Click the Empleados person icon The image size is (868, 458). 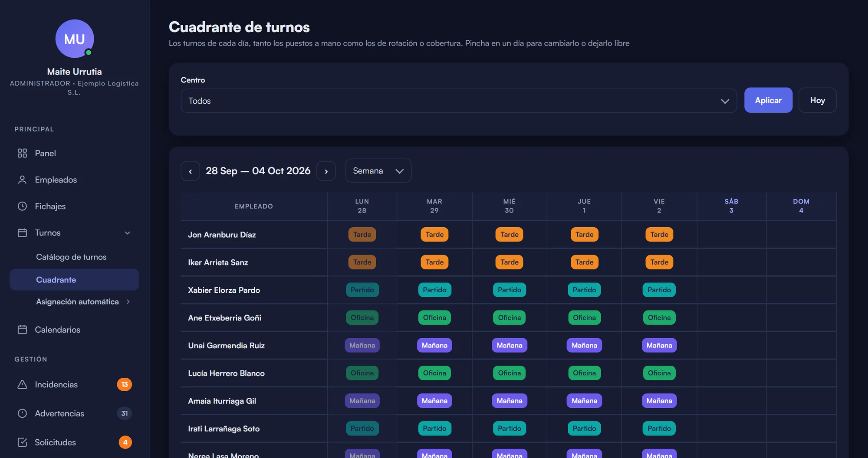22,180
